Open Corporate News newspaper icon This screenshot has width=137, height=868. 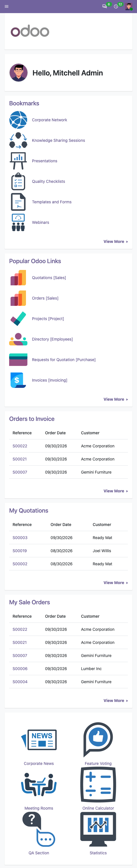(39, 740)
